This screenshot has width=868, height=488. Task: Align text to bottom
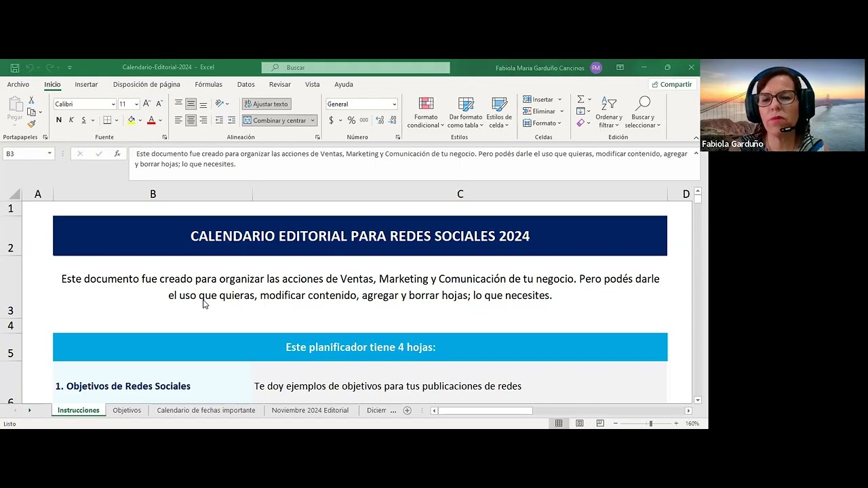[x=203, y=104]
